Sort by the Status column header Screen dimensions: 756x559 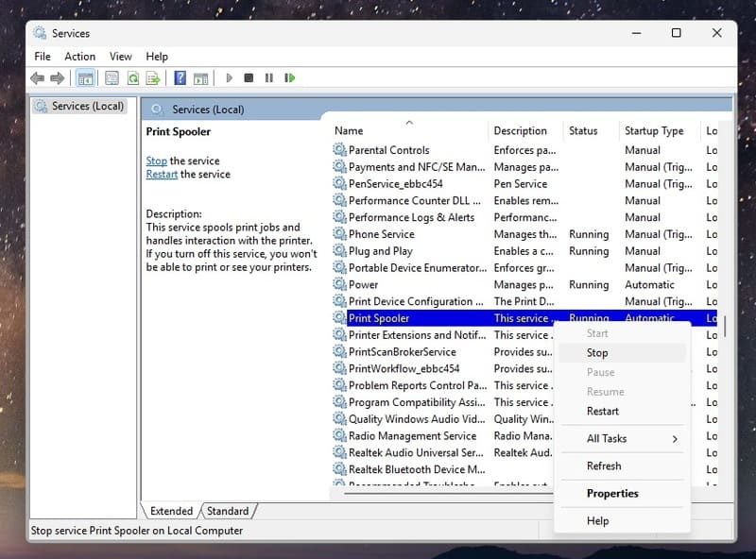[592, 130]
